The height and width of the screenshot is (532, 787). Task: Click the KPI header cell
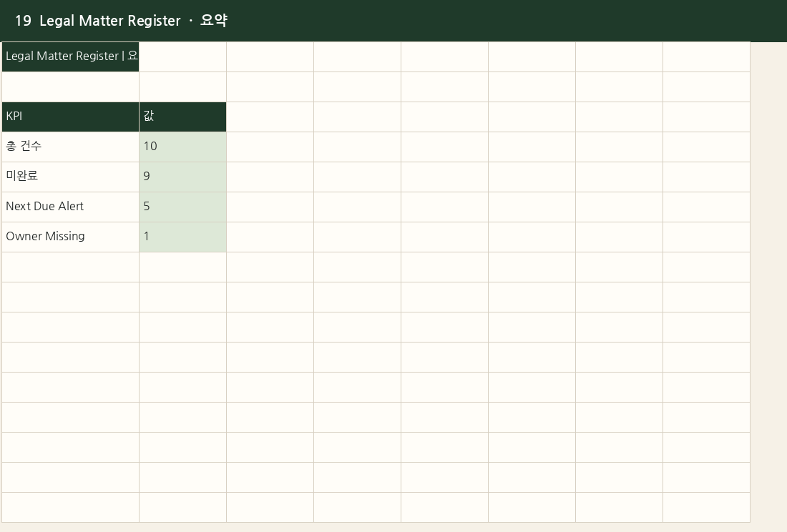point(70,117)
